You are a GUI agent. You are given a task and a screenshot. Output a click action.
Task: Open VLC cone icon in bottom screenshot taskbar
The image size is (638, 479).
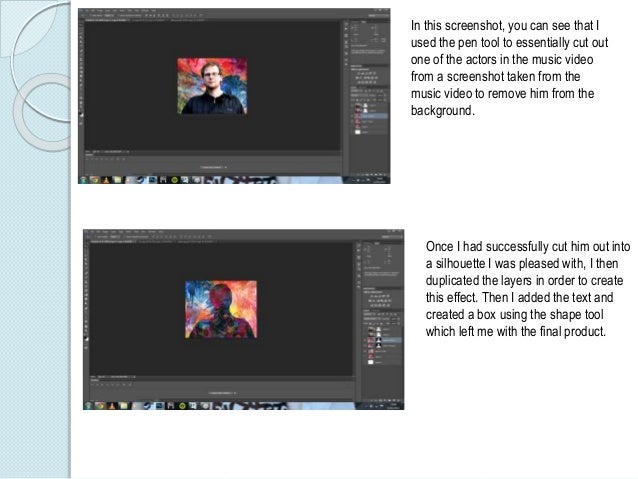coord(111,406)
